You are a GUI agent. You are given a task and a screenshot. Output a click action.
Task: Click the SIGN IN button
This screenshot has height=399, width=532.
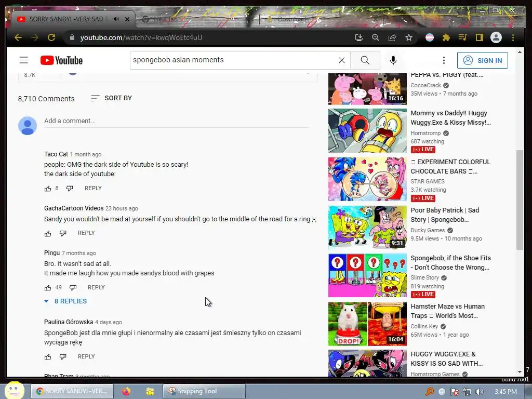[x=483, y=60]
